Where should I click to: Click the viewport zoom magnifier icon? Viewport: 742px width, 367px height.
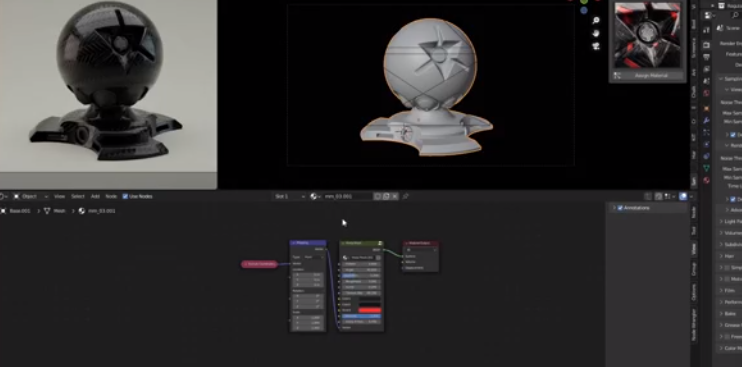point(596,21)
